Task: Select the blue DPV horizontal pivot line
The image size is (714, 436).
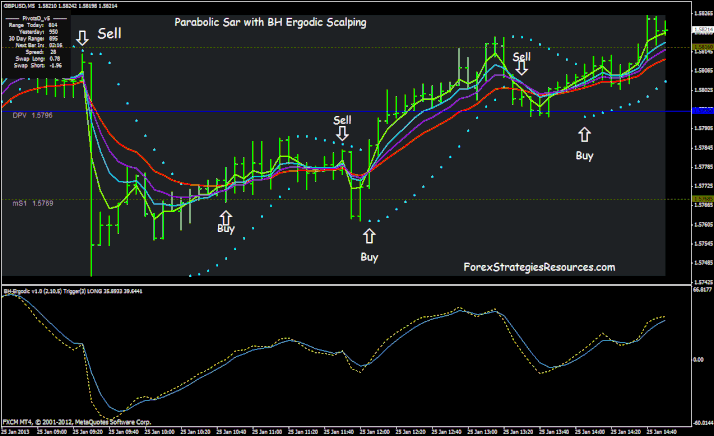Action: point(346,111)
